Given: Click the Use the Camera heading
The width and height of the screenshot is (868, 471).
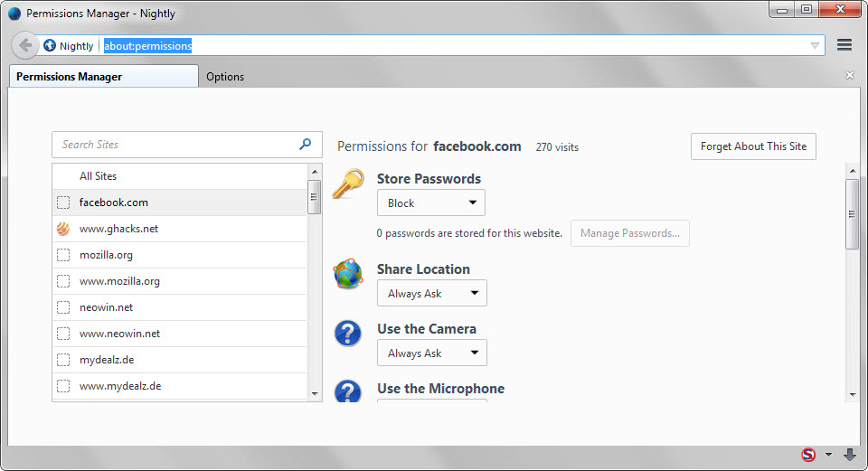Looking at the screenshot, I should (427, 329).
